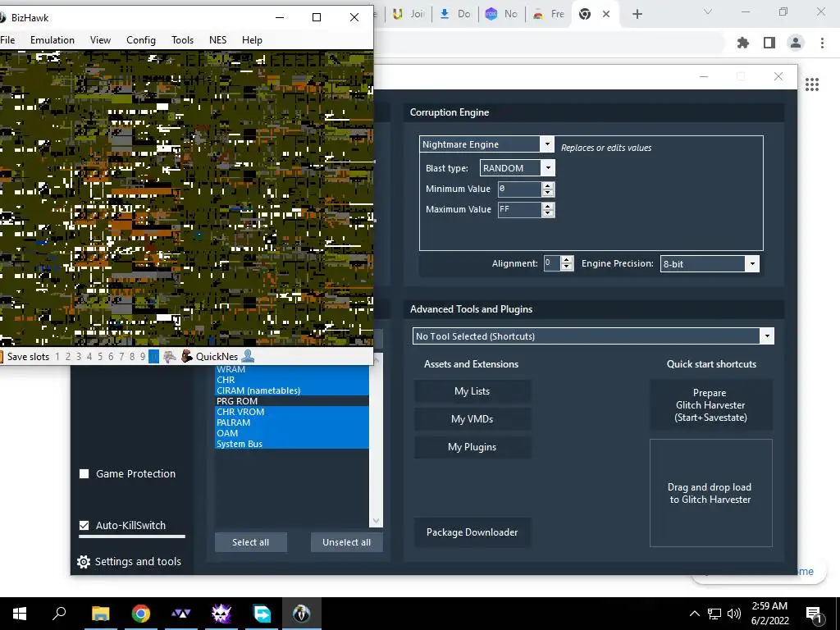Click the BizHawk icon on the taskbar
The image size is (840, 630).
[x=302, y=614]
